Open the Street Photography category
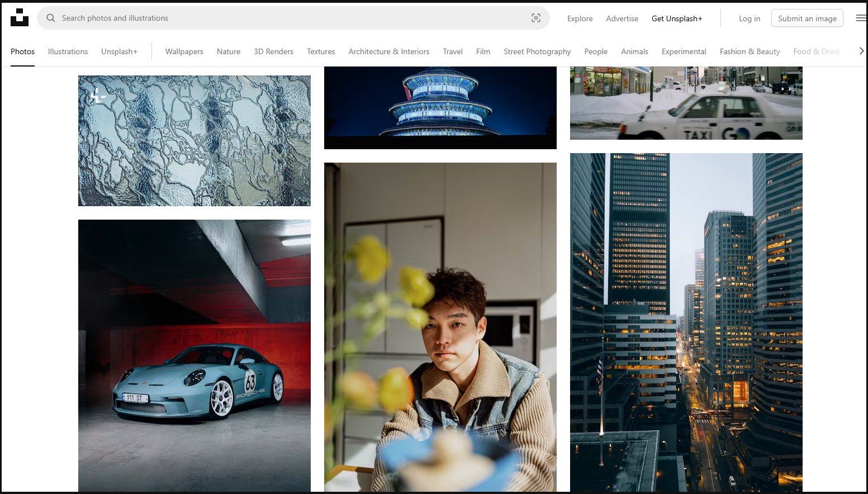 pos(537,51)
